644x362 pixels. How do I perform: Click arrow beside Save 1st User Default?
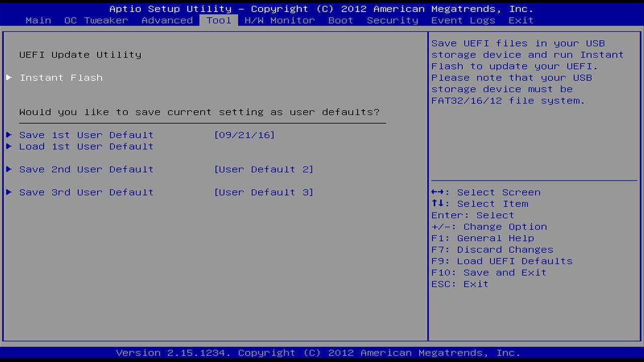pyautogui.click(x=9, y=135)
